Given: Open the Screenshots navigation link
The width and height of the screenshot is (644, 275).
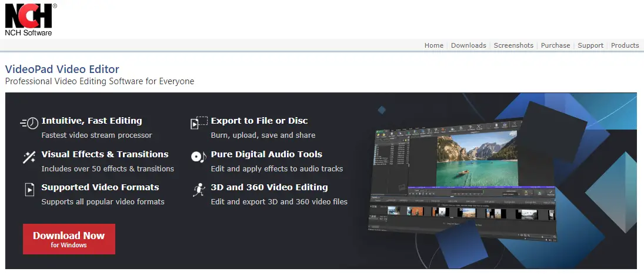Looking at the screenshot, I should pos(513,45).
